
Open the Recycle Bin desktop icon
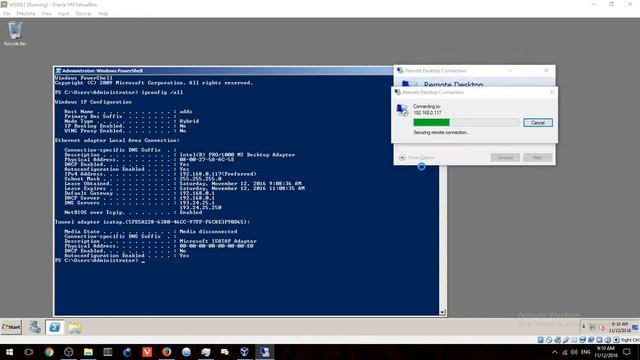[x=15, y=33]
